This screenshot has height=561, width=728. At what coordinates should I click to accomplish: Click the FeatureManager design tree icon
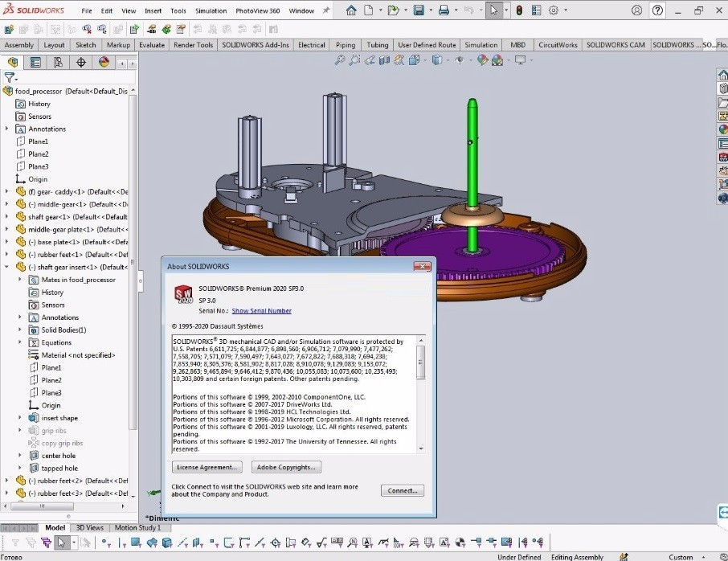[14, 62]
